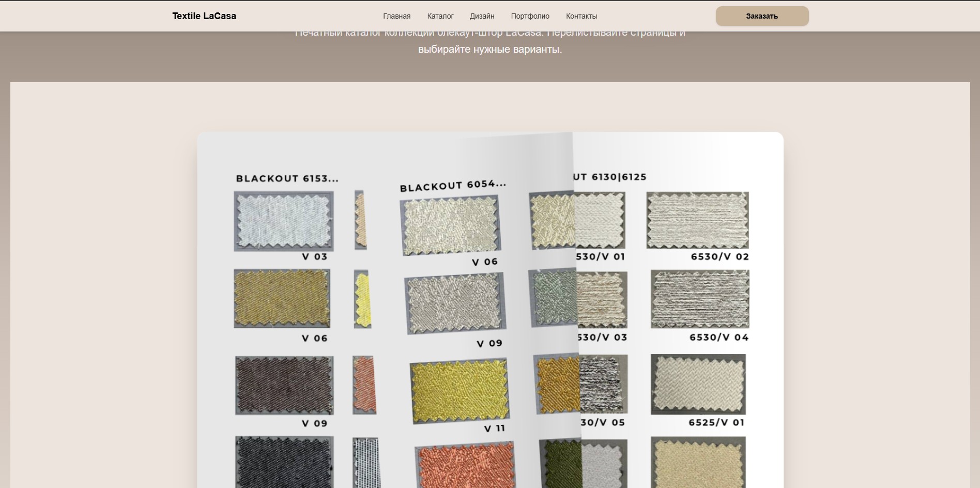Pick the 6530/V 04 gray striped sample
The height and width of the screenshot is (488, 980).
point(700,299)
